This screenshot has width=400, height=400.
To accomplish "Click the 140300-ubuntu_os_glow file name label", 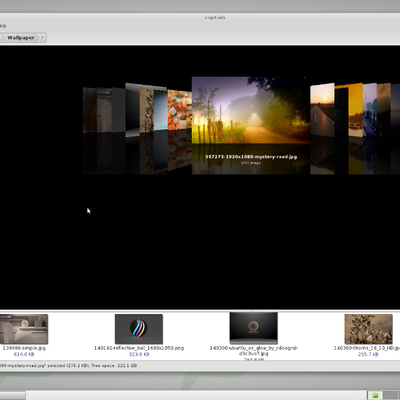I will tap(253, 351).
